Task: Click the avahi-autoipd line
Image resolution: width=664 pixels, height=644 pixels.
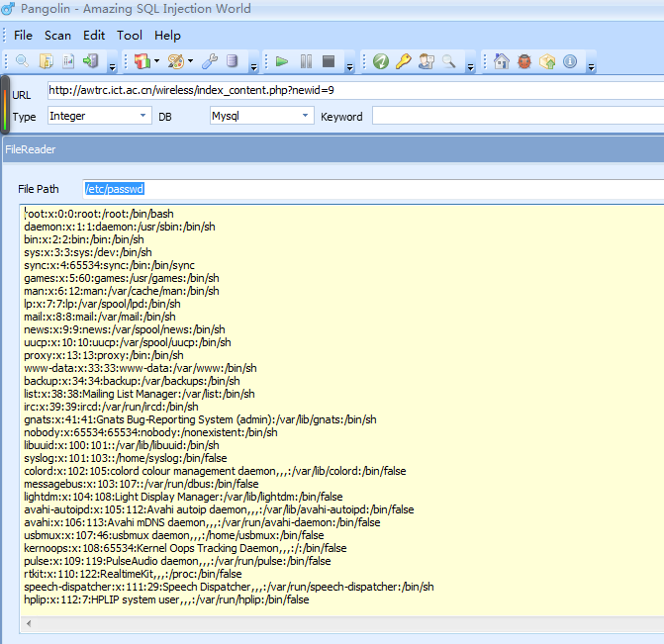Action: click(x=219, y=509)
